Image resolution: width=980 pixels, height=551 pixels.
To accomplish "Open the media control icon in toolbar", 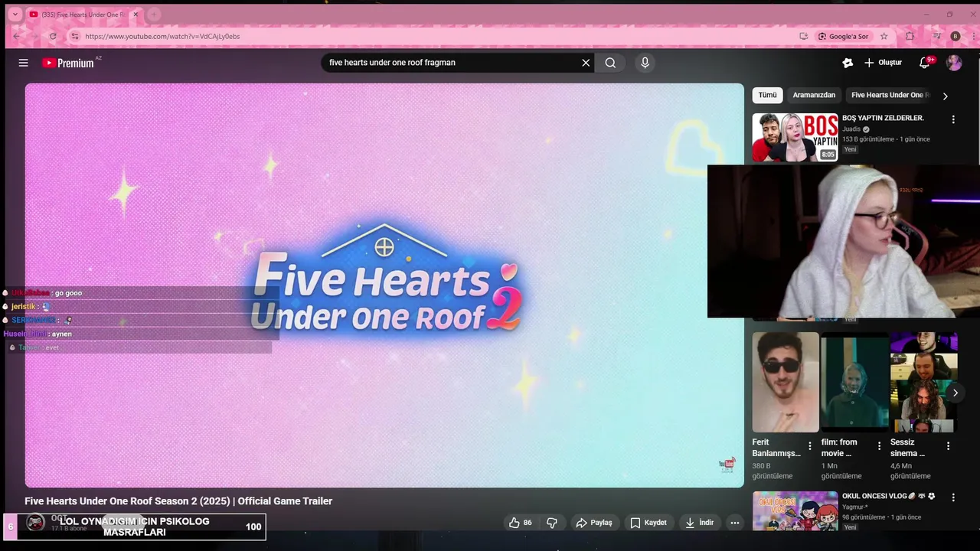I will coord(936,36).
